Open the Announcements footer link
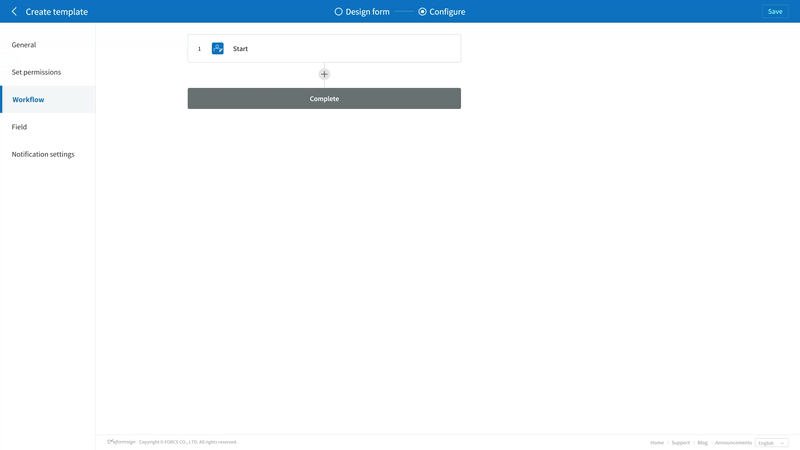The height and width of the screenshot is (450, 800). coord(733,443)
